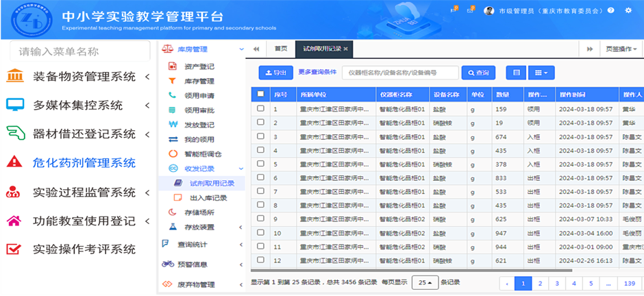Click the 多媒体集控系统 monitor icon

[x=14, y=105]
